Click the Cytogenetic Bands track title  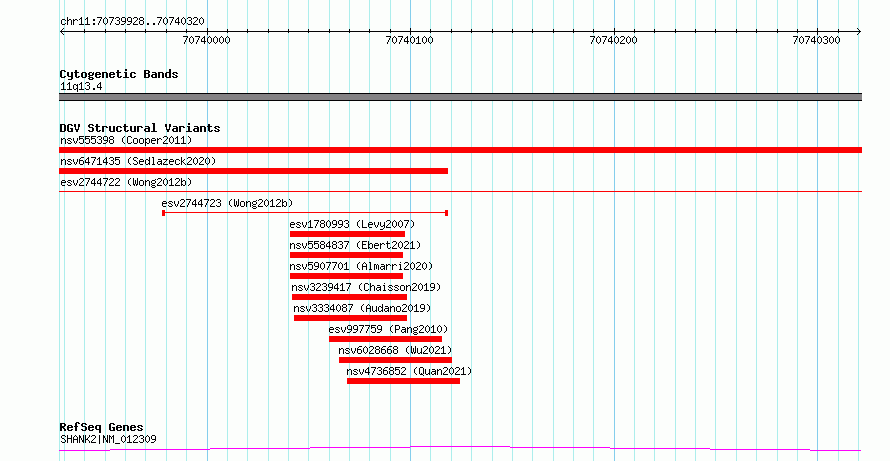coord(119,74)
